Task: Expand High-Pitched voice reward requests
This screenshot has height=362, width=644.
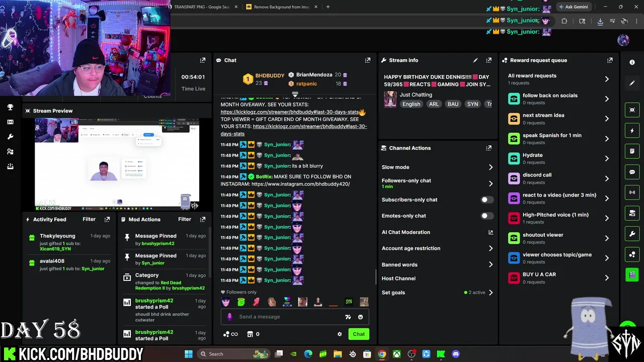Action: (x=606, y=218)
